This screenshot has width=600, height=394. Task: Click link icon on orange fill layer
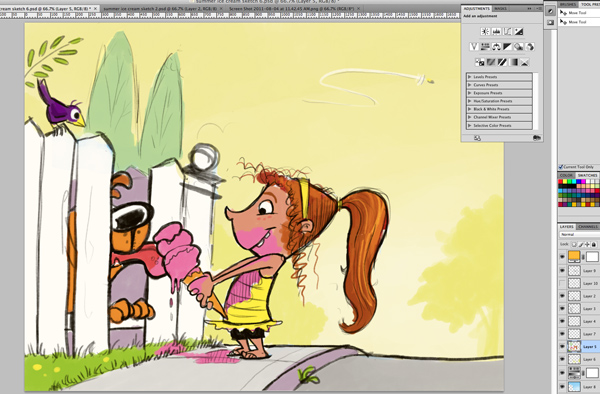pos(583,257)
